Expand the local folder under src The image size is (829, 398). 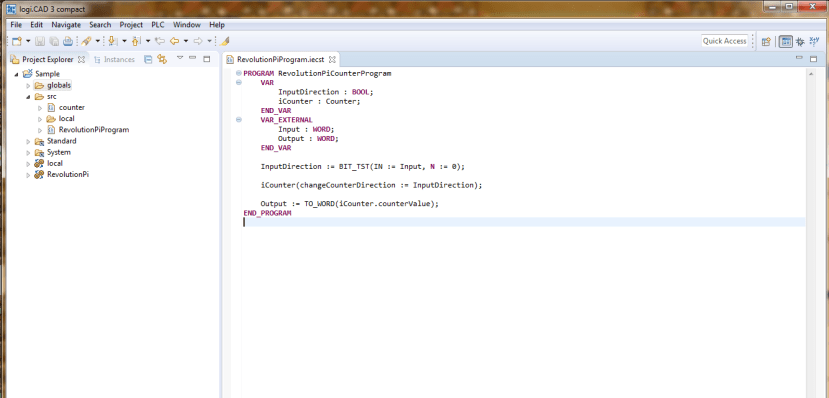click(x=40, y=119)
